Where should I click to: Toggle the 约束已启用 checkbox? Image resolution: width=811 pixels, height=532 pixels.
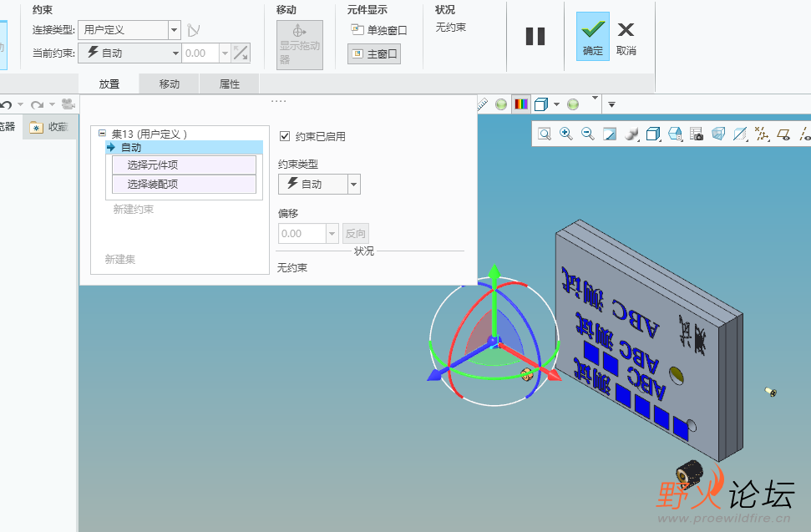[x=285, y=136]
